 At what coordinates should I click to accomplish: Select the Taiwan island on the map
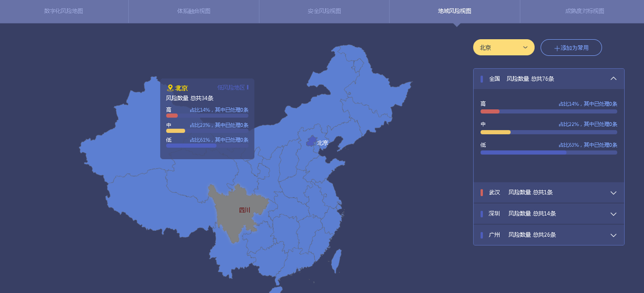point(337,260)
